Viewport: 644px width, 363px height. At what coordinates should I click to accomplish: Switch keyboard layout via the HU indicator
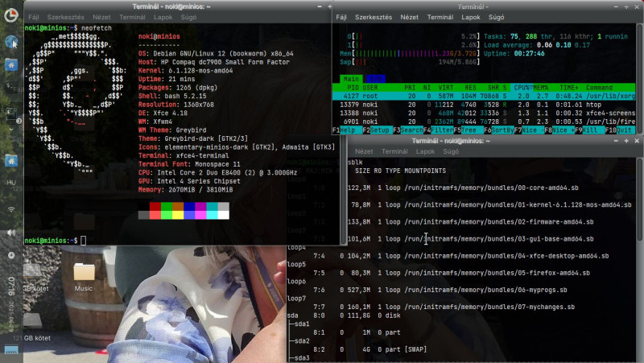[11, 183]
